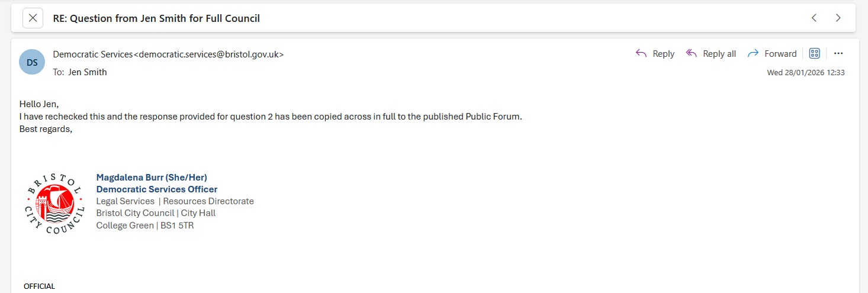Screen dimensions: 868x293
Task: Open the more actions ellipsis menu
Action: point(838,53)
